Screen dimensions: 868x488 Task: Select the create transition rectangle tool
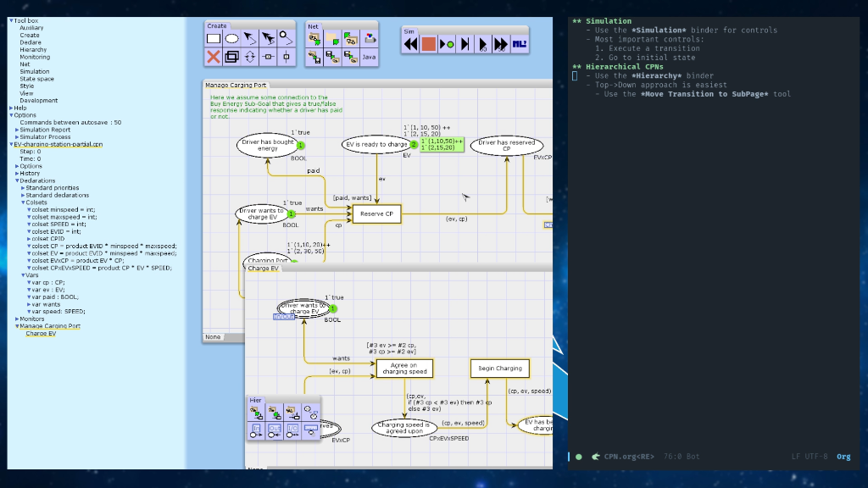tap(213, 39)
